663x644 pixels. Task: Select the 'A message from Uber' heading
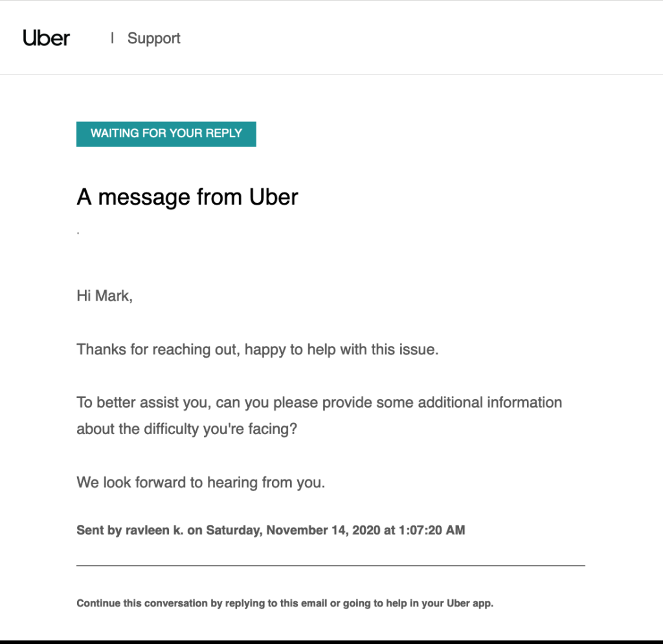(x=187, y=196)
